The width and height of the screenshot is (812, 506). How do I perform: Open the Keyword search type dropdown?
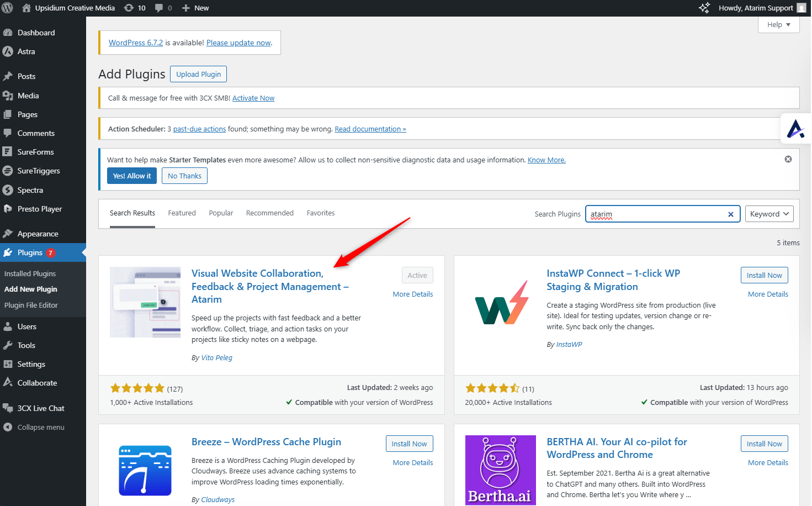click(x=769, y=214)
